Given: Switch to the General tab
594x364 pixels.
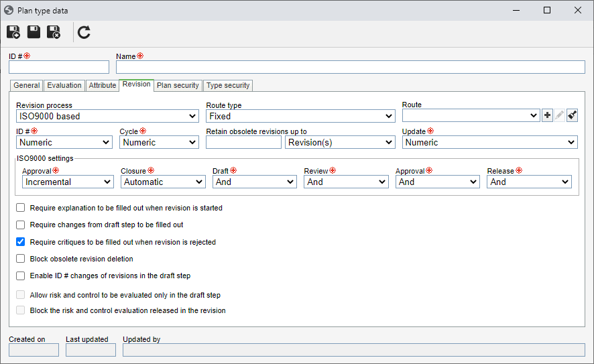Looking at the screenshot, I should (x=27, y=86).
